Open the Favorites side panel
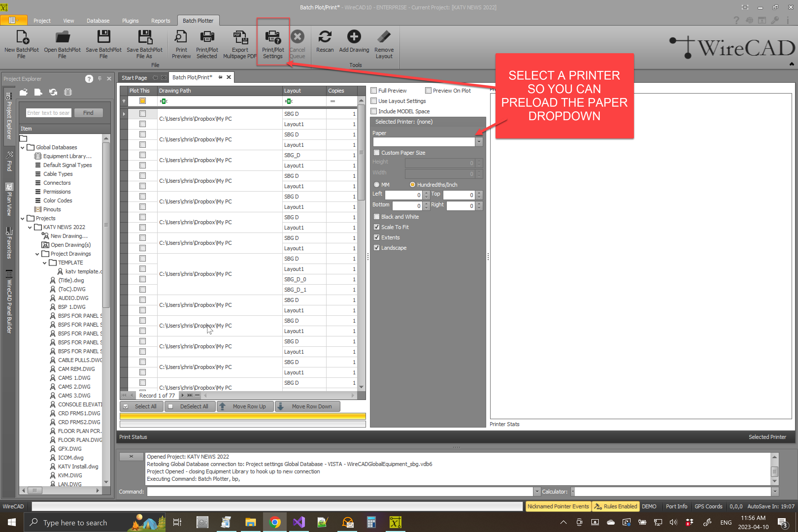 click(x=9, y=243)
